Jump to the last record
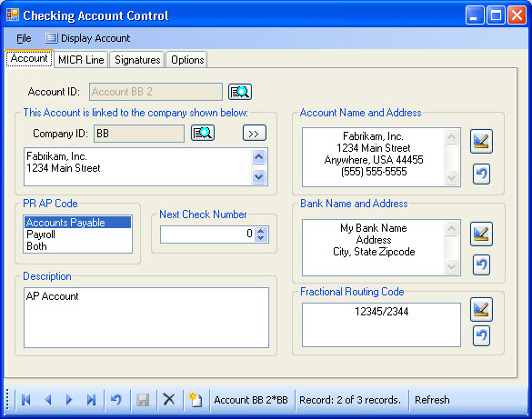This screenshot has height=419, width=532. 91,400
